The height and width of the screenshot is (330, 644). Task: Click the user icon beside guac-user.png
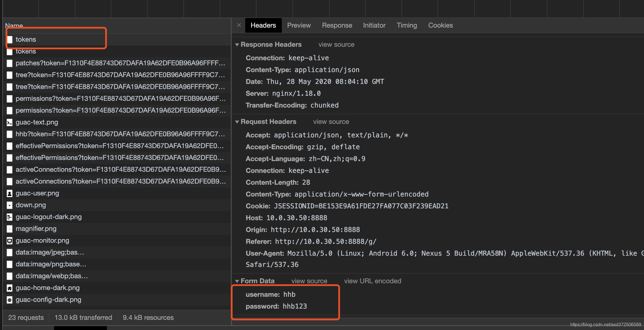10,193
